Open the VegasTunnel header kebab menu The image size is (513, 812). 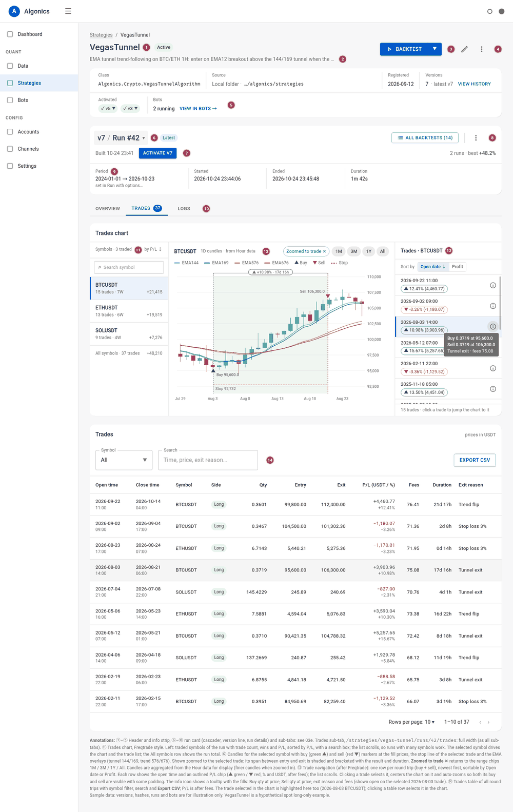[481, 49]
